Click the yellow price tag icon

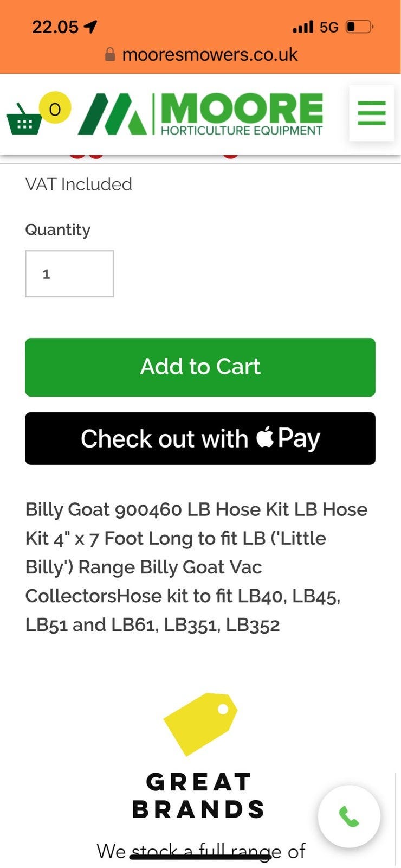(200, 724)
